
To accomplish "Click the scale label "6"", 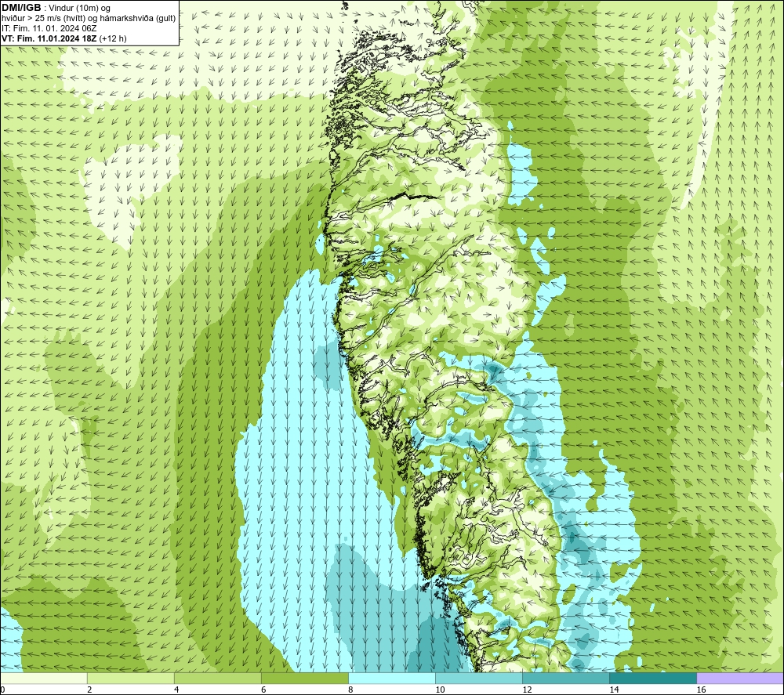I will pyautogui.click(x=263, y=690).
